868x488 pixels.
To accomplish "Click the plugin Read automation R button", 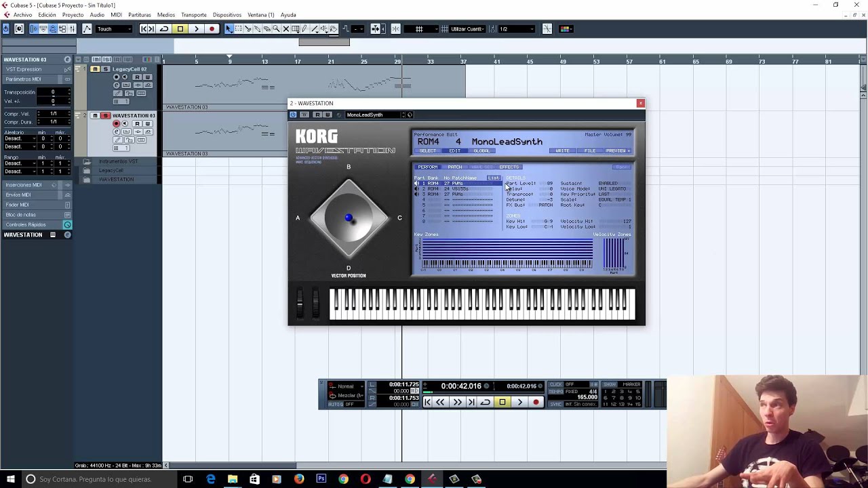I will (317, 115).
